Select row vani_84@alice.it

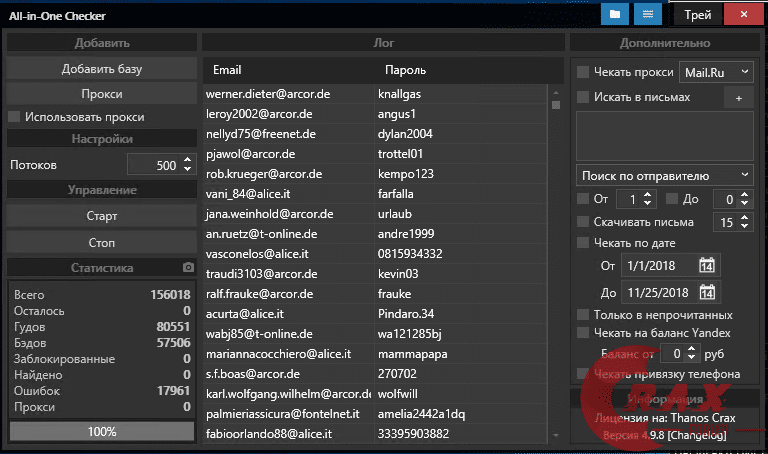click(x=375, y=194)
